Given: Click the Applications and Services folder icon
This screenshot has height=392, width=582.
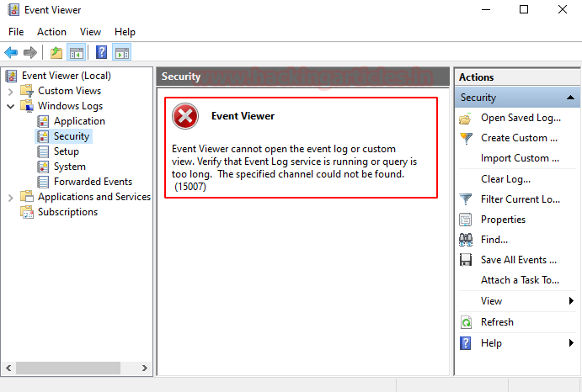Looking at the screenshot, I should 27,197.
